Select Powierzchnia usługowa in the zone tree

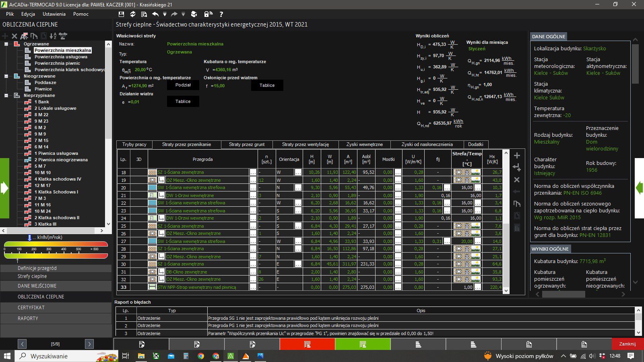[61, 57]
